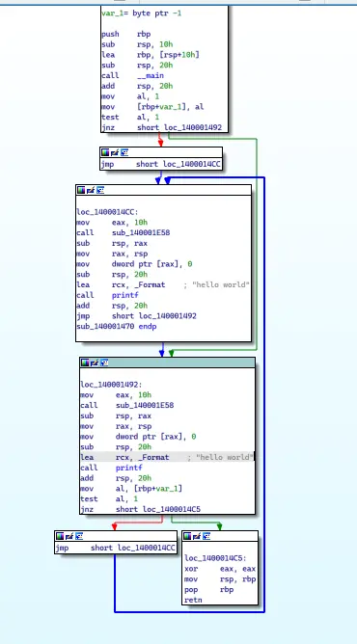Click the group nodes icon on the jmp node beside the loc_1400014C5 block

[x=79, y=536]
